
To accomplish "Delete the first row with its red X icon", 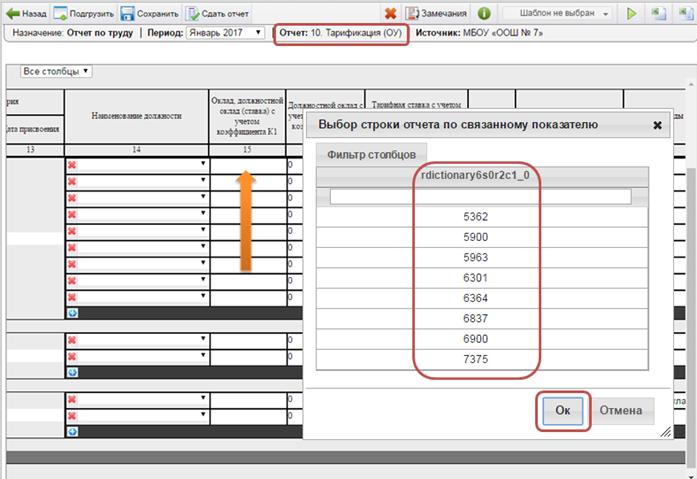I will [71, 165].
